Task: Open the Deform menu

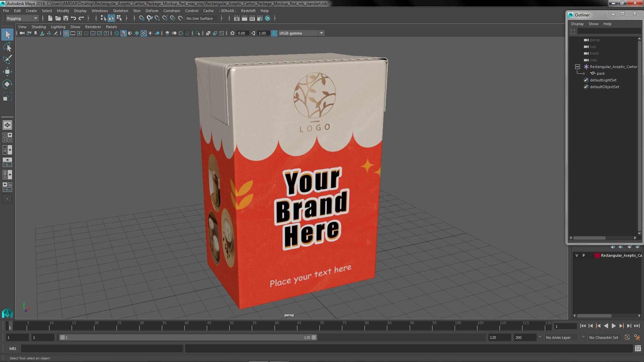Action: pyautogui.click(x=152, y=11)
